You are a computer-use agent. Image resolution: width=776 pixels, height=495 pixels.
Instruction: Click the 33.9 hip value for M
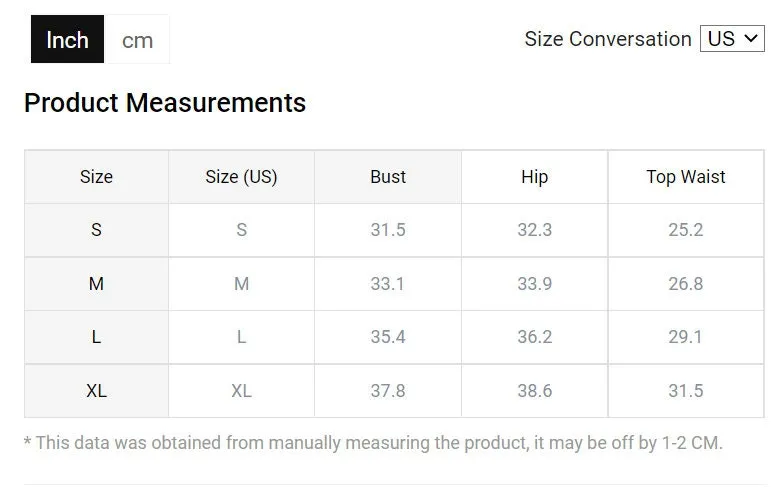click(x=534, y=284)
